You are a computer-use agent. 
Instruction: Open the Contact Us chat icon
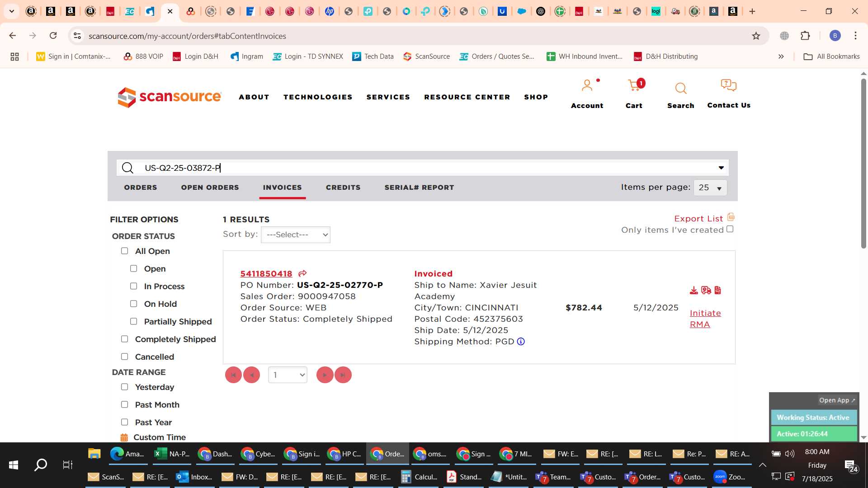coord(728,85)
